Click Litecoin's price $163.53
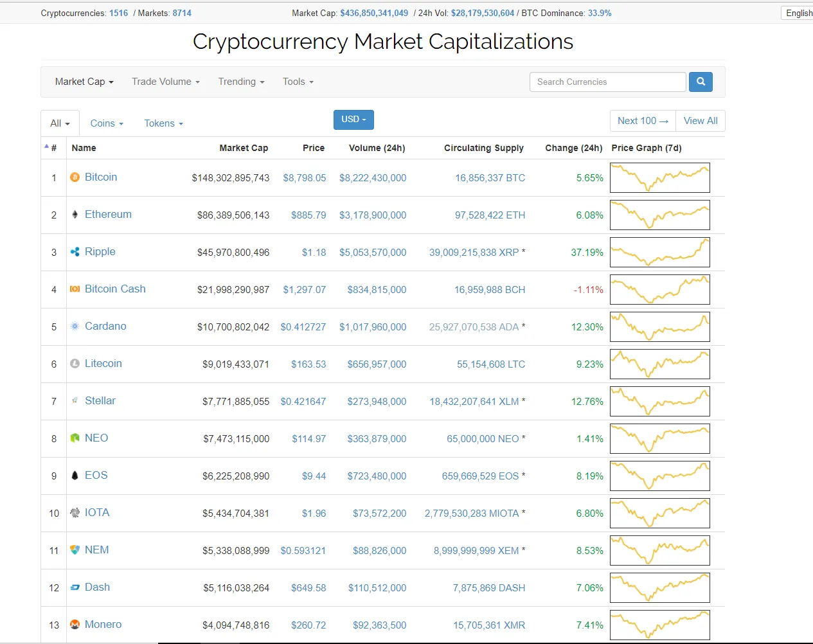813x644 pixels. [x=308, y=364]
